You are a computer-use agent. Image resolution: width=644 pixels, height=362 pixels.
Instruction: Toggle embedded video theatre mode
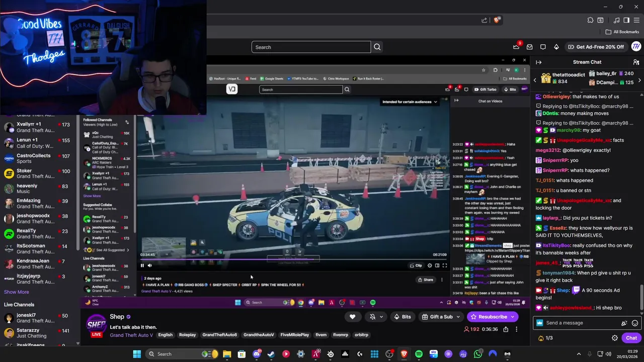pyautogui.click(x=437, y=265)
